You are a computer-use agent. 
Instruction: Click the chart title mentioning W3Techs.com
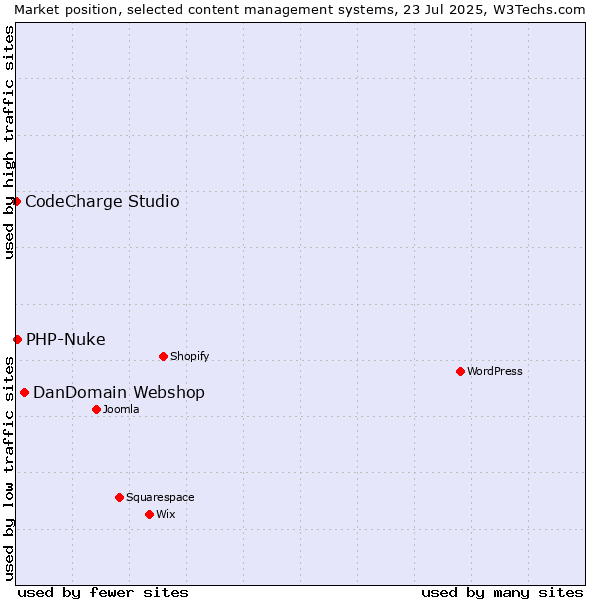coord(300,10)
